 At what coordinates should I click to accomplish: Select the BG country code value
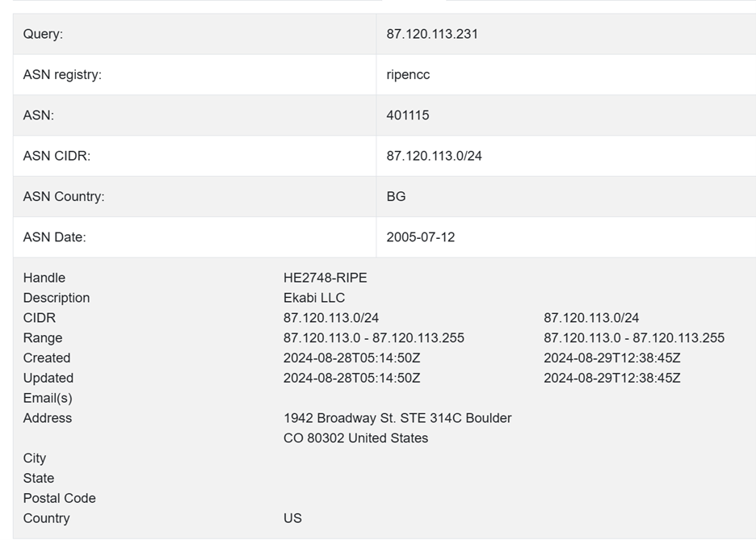[x=396, y=197]
